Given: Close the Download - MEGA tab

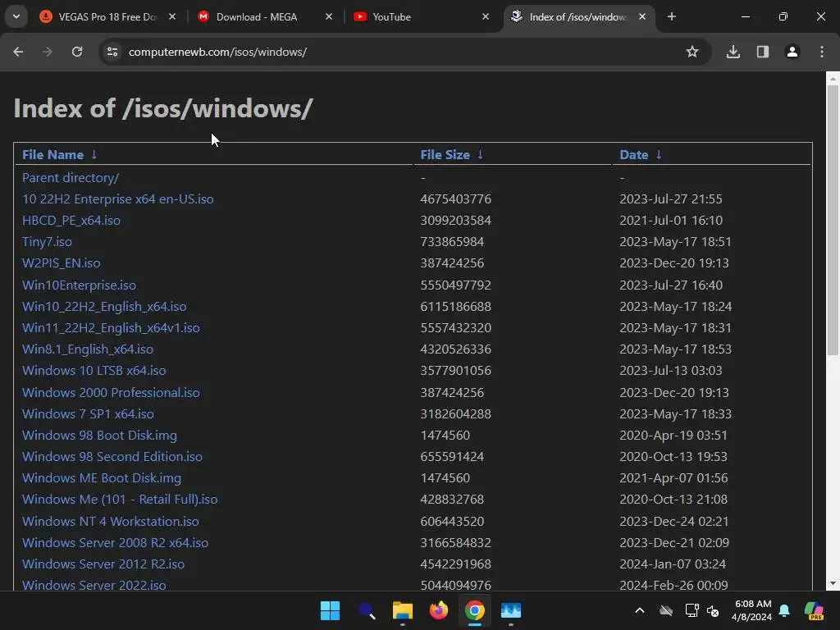Looking at the screenshot, I should pos(329,16).
